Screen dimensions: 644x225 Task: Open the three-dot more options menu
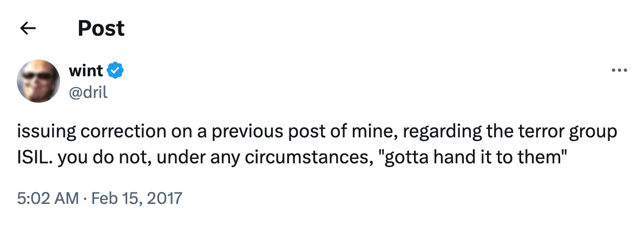point(619,71)
